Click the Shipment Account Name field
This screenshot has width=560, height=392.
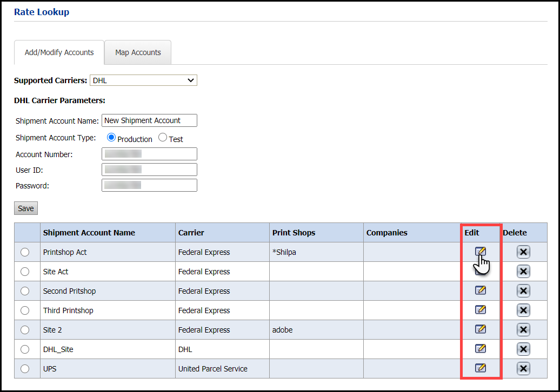click(x=149, y=120)
